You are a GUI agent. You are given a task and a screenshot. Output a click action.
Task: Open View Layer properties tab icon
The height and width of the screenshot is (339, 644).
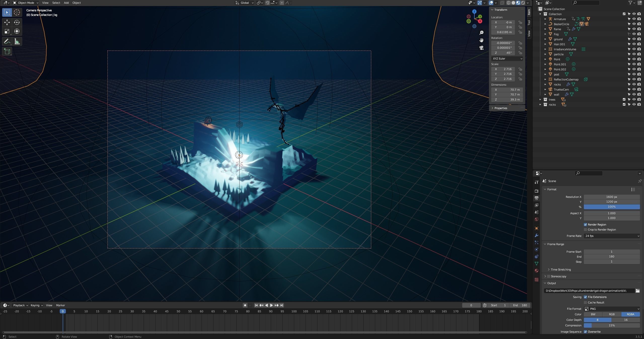pos(537,205)
